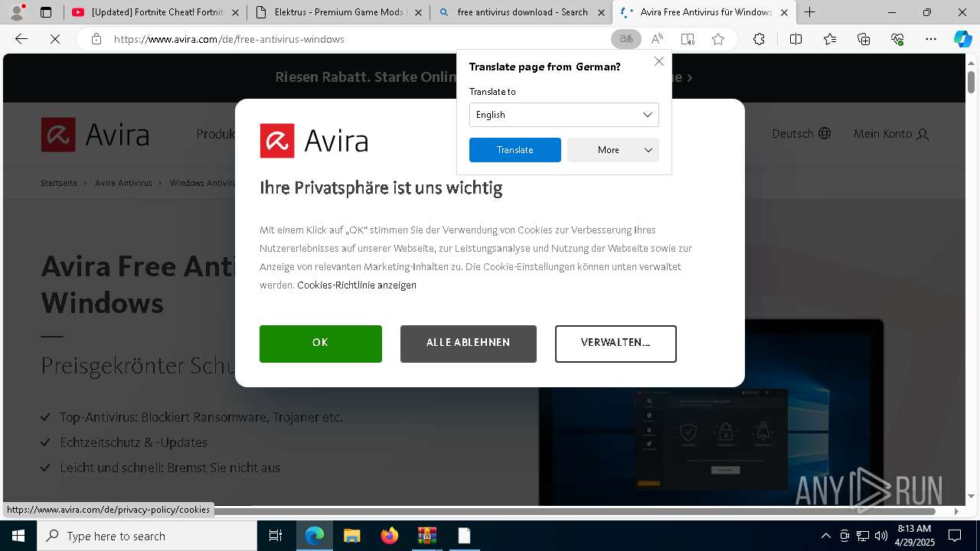Screen dimensions: 980x551
Task: Open WinRAR from taskbar
Action: (x=426, y=536)
